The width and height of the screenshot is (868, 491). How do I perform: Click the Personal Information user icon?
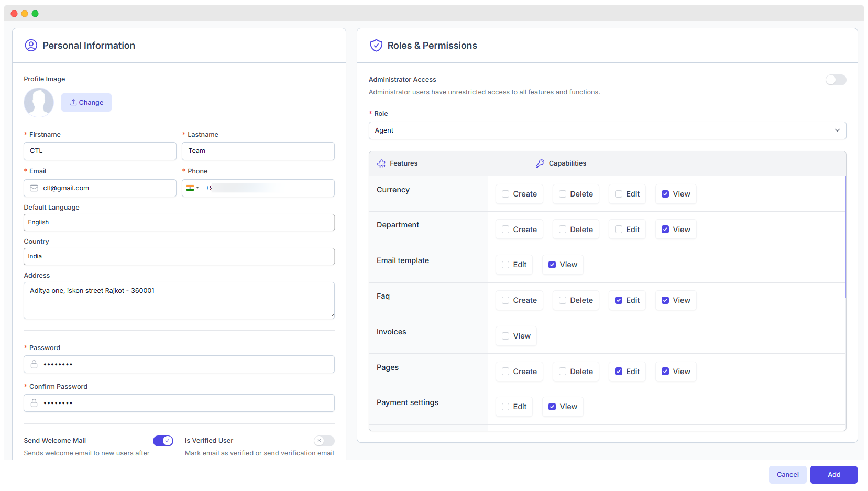(x=31, y=46)
